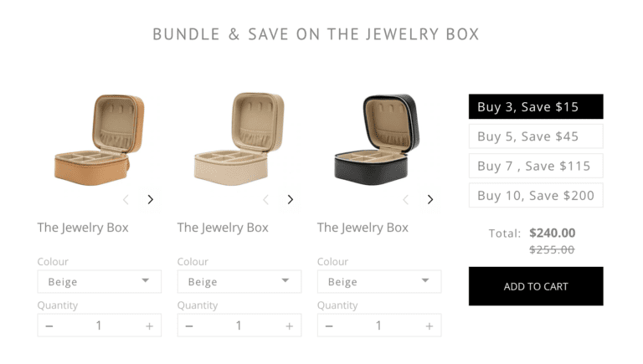This screenshot has width=643, height=364.
Task: Increase quantity of the third jewelry box
Action: (x=429, y=326)
